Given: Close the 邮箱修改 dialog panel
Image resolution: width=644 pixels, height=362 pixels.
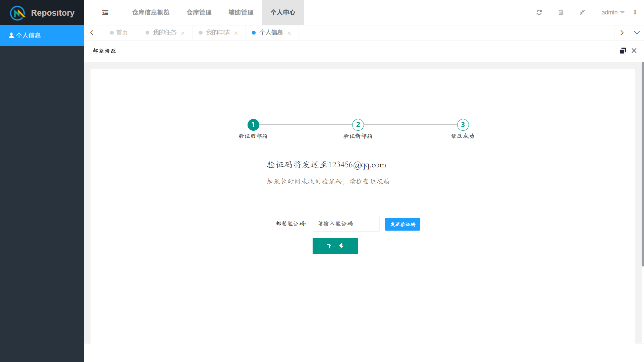Looking at the screenshot, I should [x=634, y=51].
